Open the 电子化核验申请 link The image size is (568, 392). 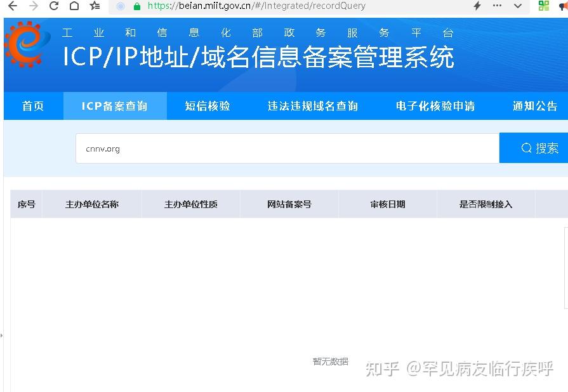tap(435, 106)
